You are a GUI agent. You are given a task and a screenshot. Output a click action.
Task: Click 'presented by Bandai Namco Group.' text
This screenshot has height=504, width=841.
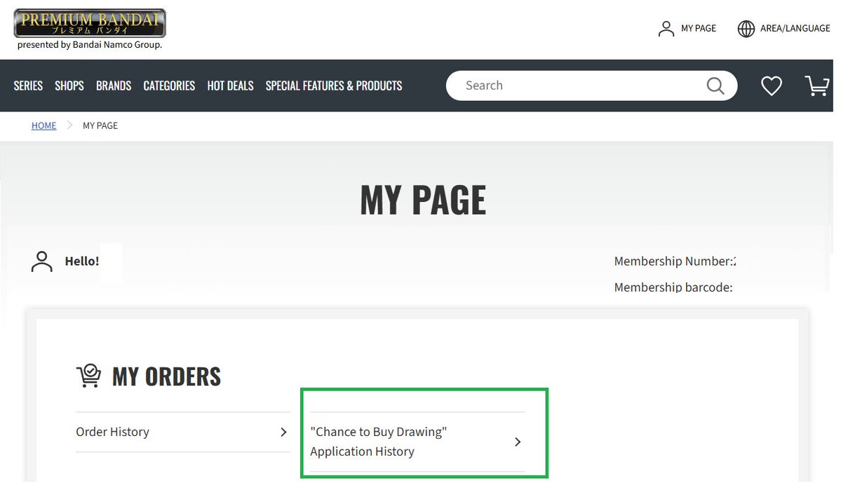pyautogui.click(x=90, y=44)
